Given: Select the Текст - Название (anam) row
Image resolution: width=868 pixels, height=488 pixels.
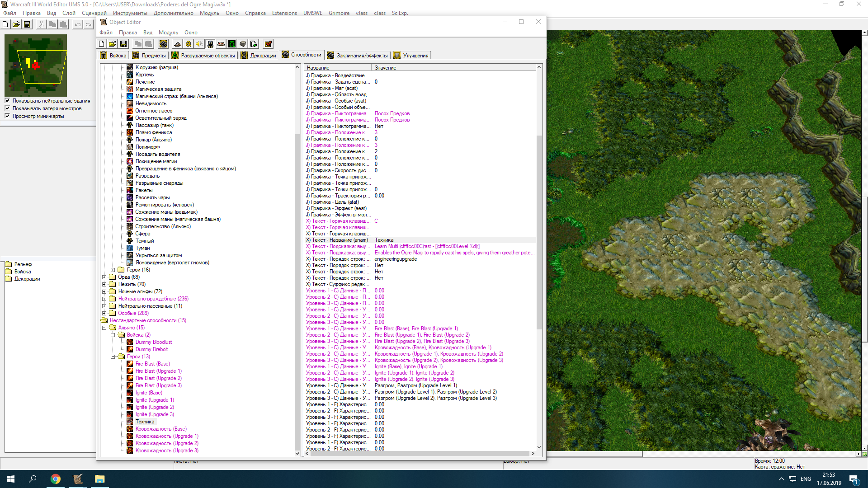Looking at the screenshot, I should click(x=420, y=240).
